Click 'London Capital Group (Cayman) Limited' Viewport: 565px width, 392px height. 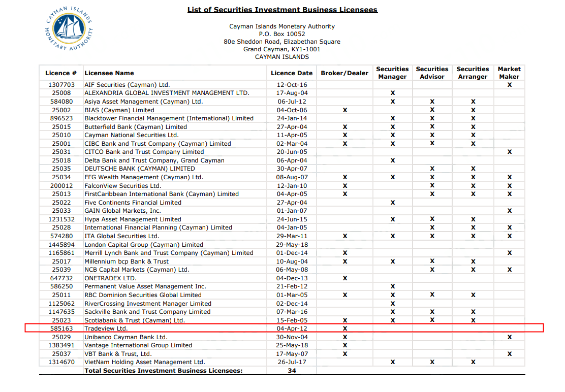click(144, 245)
